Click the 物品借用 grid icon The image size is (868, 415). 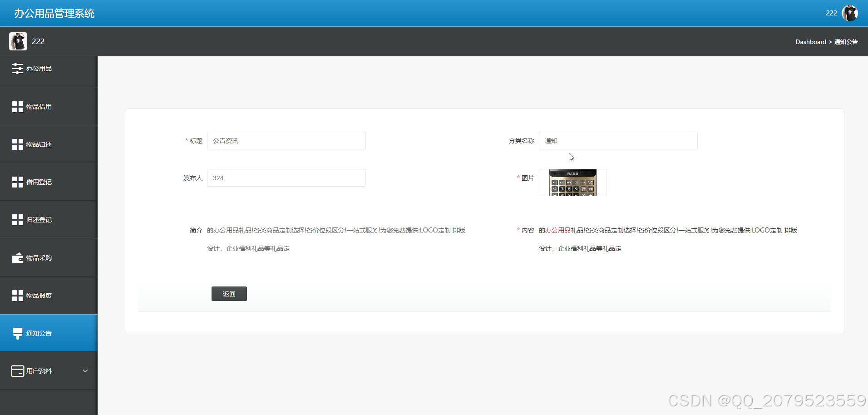point(17,107)
